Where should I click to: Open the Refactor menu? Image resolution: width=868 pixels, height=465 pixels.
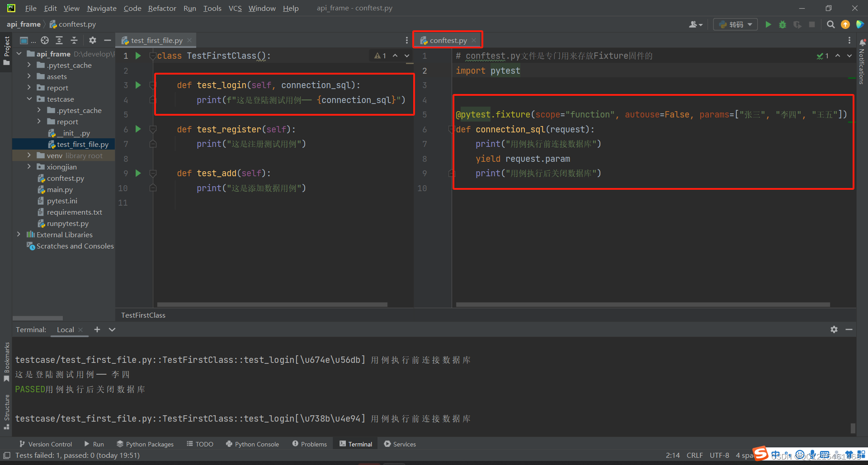162,8
